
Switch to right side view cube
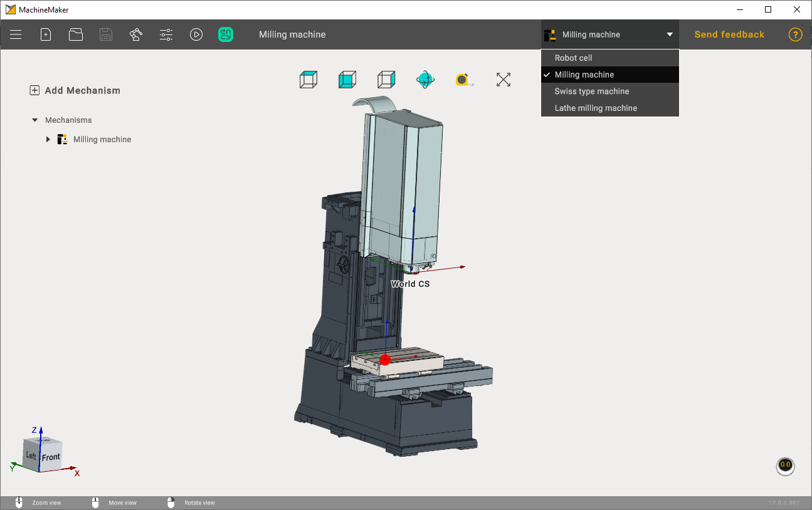(x=386, y=80)
